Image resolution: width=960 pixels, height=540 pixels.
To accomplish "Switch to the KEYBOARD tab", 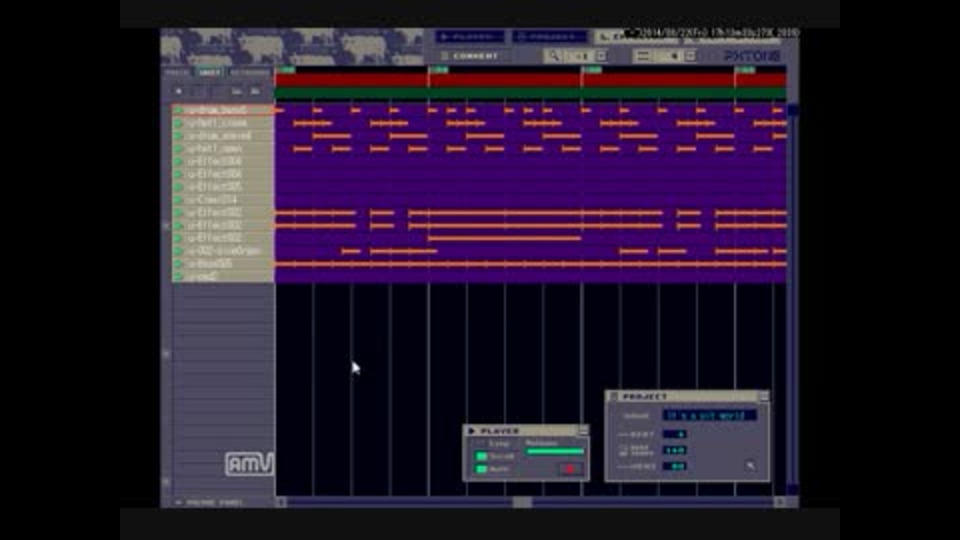I will pyautogui.click(x=249, y=72).
